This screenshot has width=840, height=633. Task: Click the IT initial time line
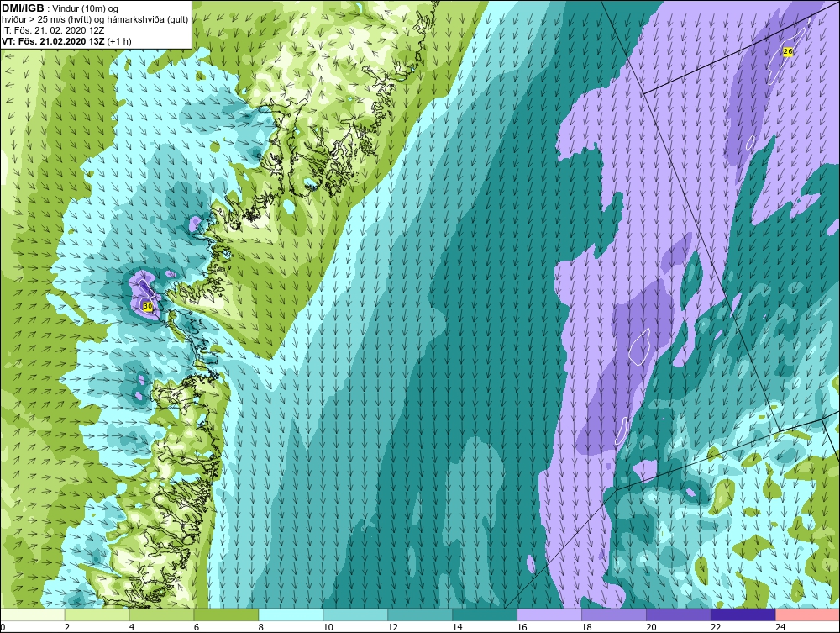coord(52,30)
